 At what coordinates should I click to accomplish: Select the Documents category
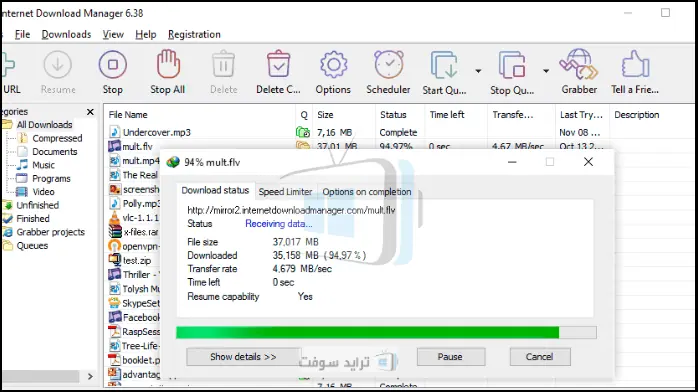point(54,152)
